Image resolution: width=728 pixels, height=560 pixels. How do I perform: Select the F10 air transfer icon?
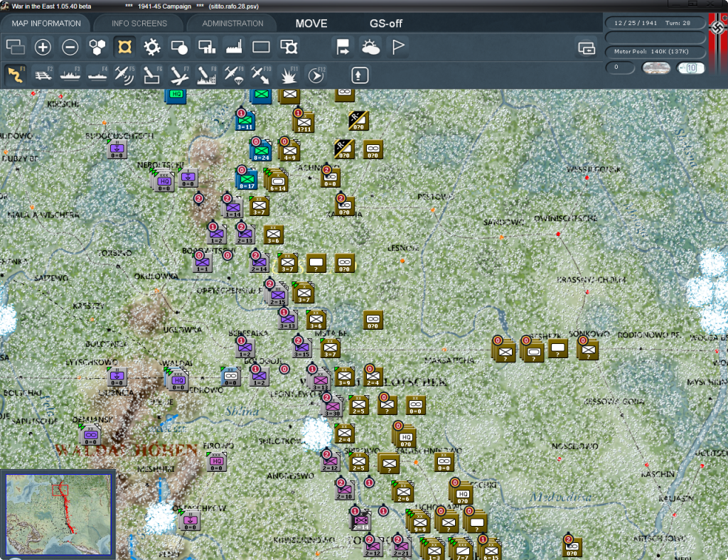(261, 75)
